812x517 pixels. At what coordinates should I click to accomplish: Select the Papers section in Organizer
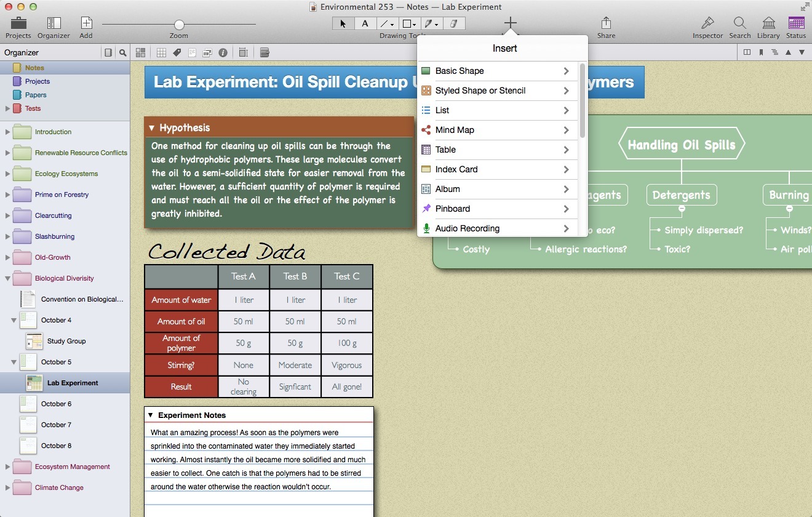pyautogui.click(x=36, y=95)
